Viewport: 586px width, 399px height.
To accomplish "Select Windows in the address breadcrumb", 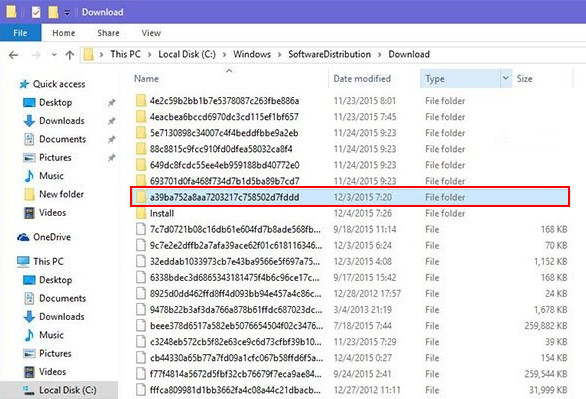I will (252, 54).
